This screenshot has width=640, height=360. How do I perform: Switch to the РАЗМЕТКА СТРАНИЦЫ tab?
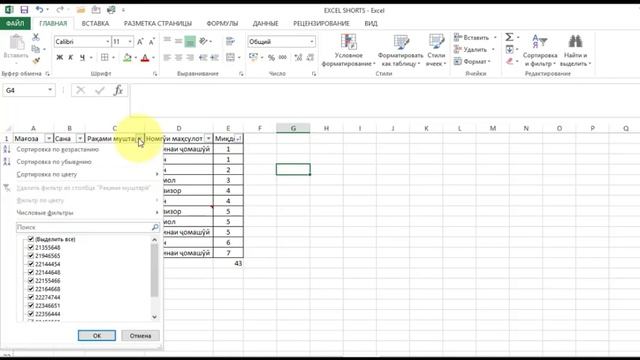(158, 23)
